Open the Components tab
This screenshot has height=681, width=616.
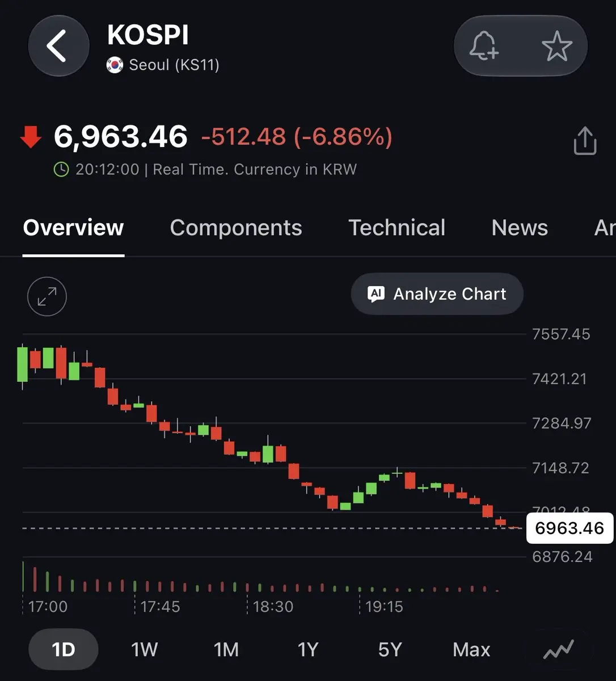[x=236, y=228]
